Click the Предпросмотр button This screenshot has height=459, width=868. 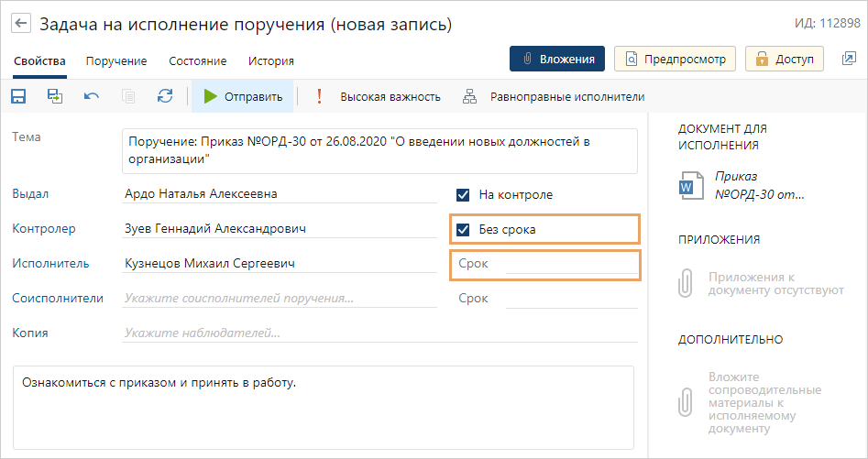(x=675, y=59)
